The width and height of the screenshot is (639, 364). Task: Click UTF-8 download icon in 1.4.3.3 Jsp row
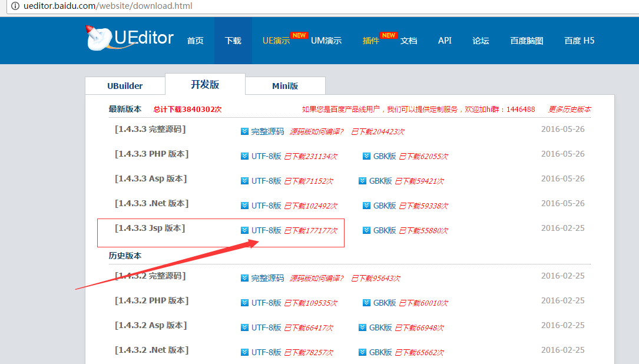coord(244,231)
